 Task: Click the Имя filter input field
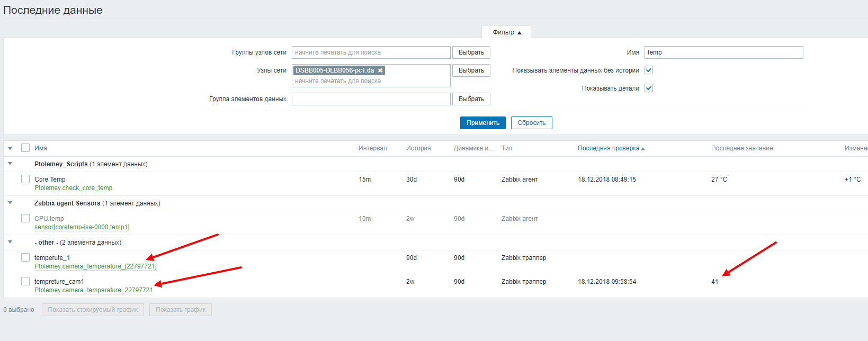coord(723,52)
